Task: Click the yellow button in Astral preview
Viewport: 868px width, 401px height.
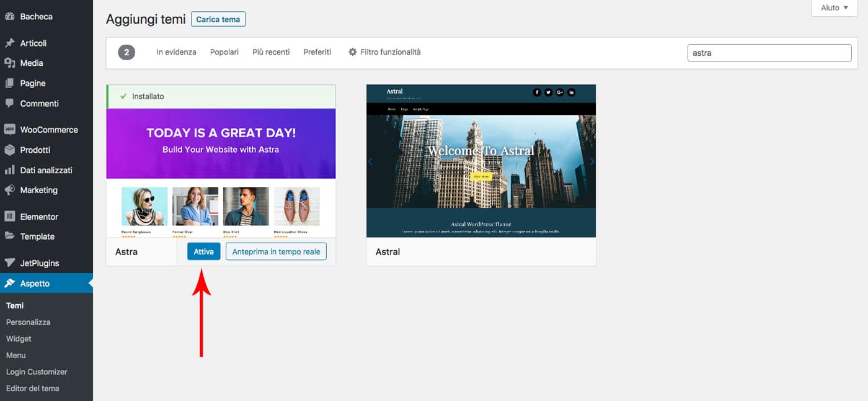Action: point(481,176)
